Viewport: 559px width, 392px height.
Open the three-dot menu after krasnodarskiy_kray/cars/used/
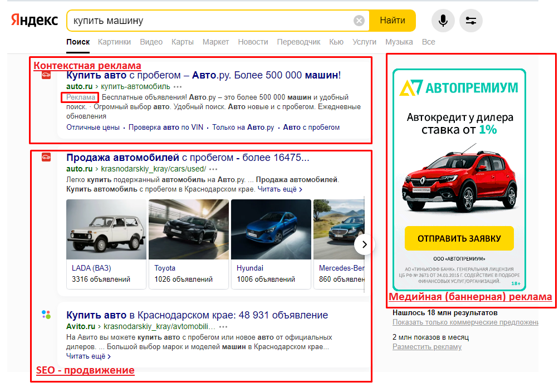(x=213, y=169)
